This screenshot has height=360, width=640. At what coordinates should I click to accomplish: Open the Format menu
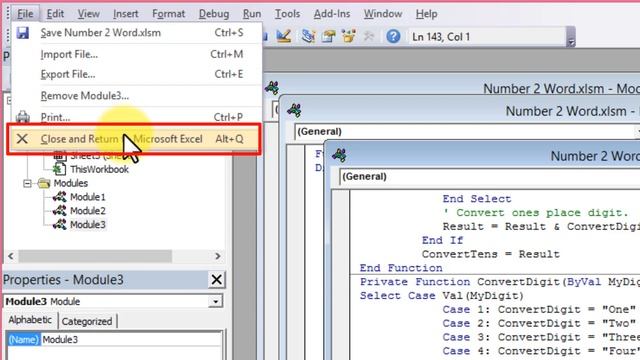[169, 14]
